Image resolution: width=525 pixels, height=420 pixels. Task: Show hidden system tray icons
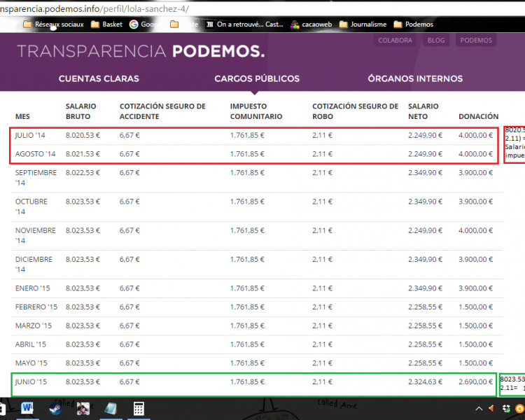(479, 409)
